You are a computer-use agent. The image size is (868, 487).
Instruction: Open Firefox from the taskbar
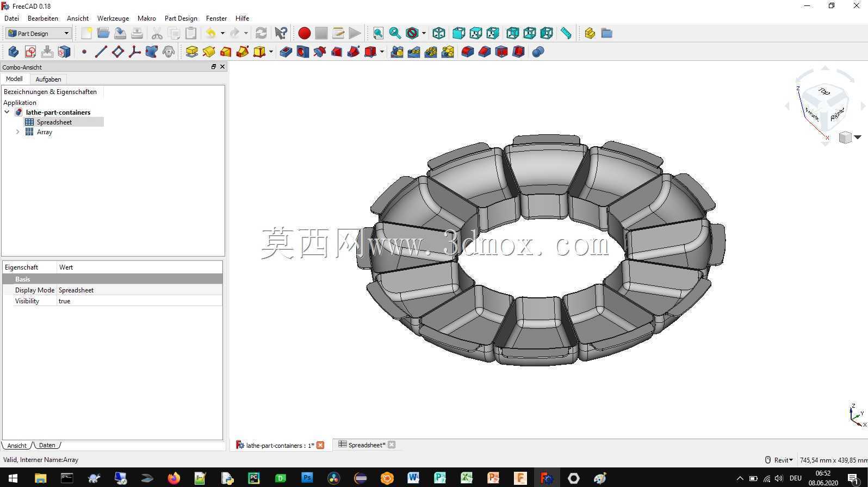(173, 478)
